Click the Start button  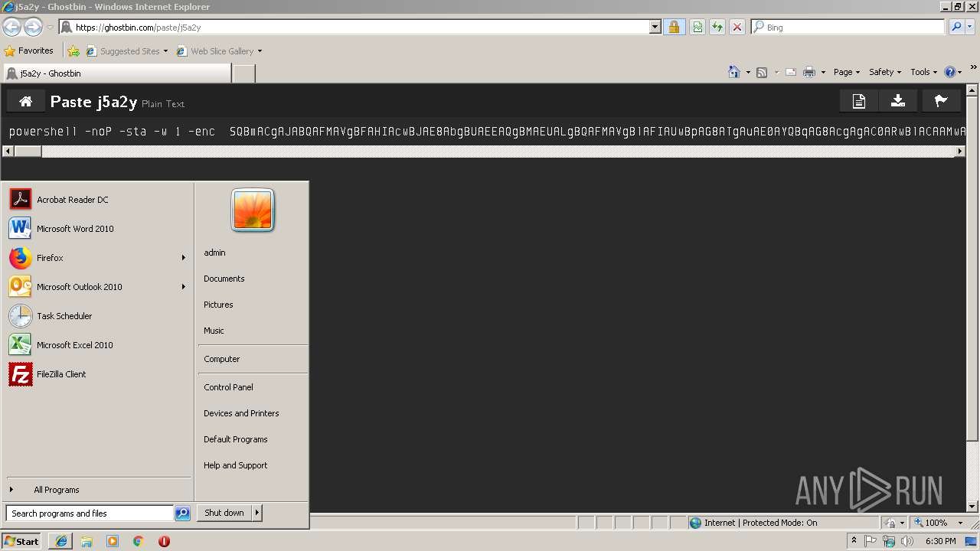[x=21, y=541]
